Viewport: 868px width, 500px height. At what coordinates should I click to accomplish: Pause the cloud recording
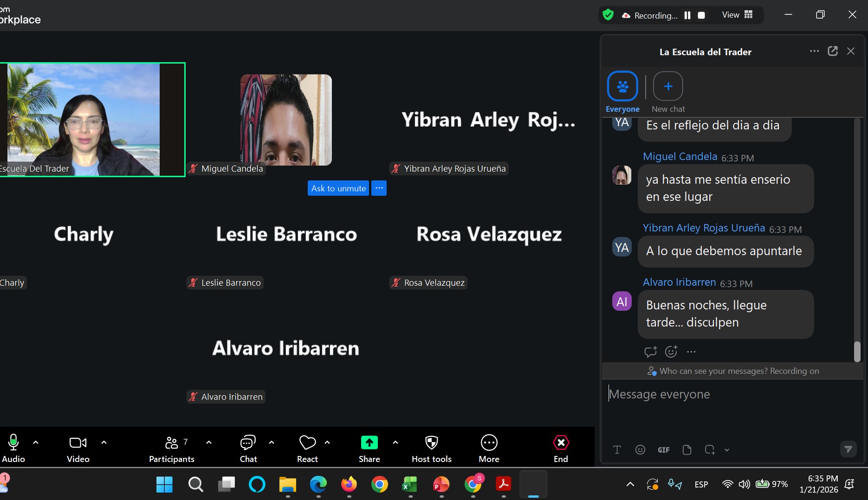point(687,15)
